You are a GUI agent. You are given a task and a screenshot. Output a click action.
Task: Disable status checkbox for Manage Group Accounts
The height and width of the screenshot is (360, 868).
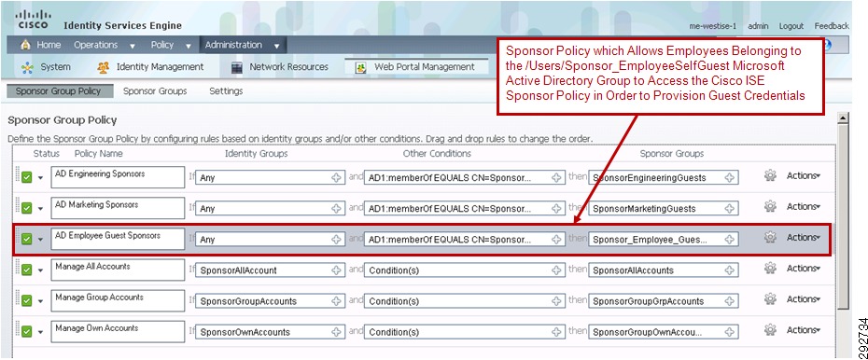[x=26, y=301]
